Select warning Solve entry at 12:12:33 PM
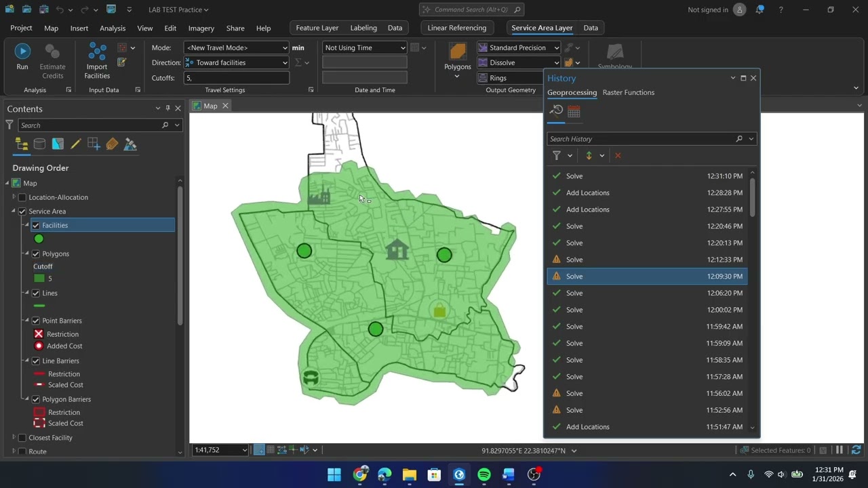The image size is (868, 488). pyautogui.click(x=648, y=260)
